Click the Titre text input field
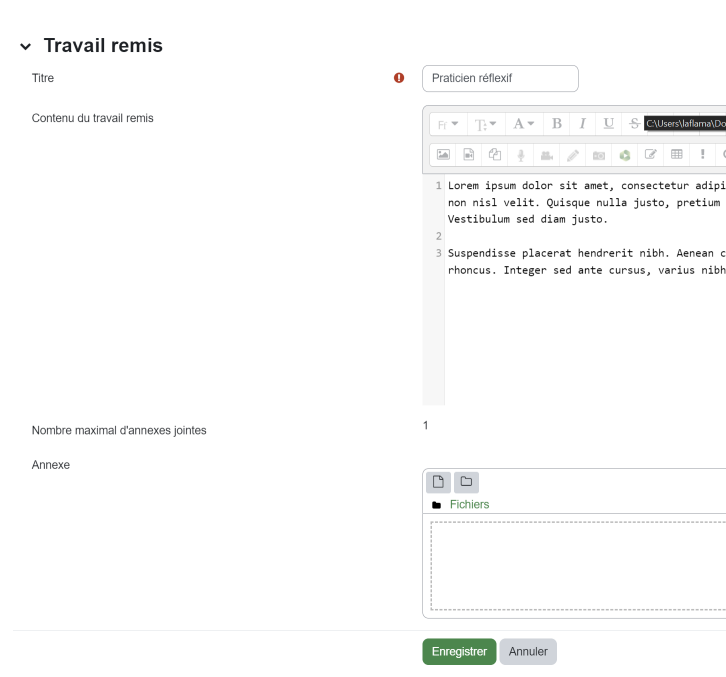The width and height of the screenshot is (726, 677). coord(500,78)
